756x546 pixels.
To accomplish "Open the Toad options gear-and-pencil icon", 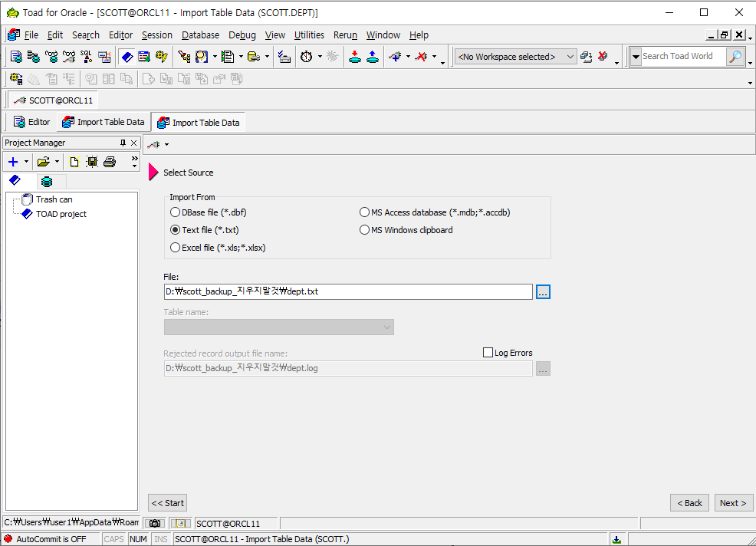I will click(x=162, y=57).
